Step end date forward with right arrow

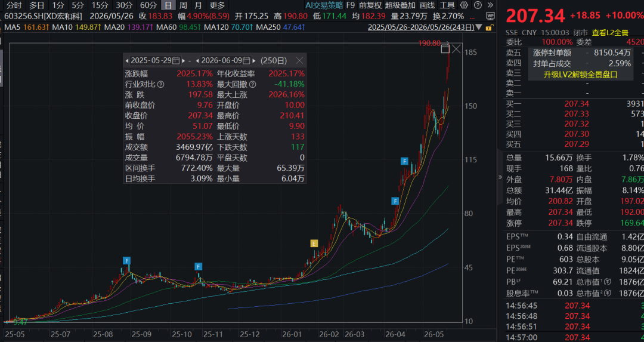[254, 61]
